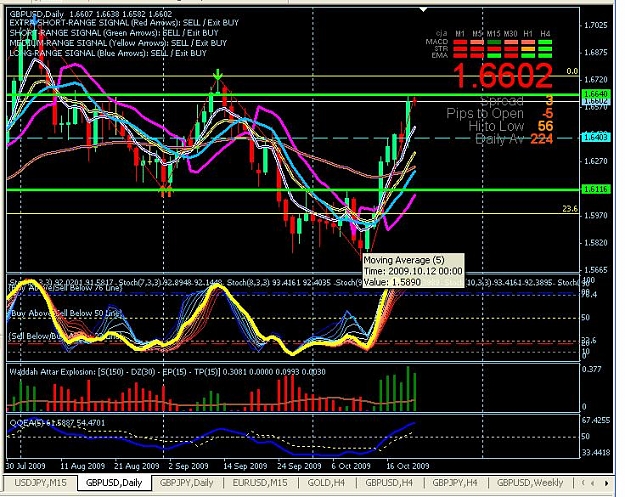This screenshot has width=625, height=497.
Task: Click the 0.377 Waddah Attar scale label
Action: pyautogui.click(x=592, y=369)
